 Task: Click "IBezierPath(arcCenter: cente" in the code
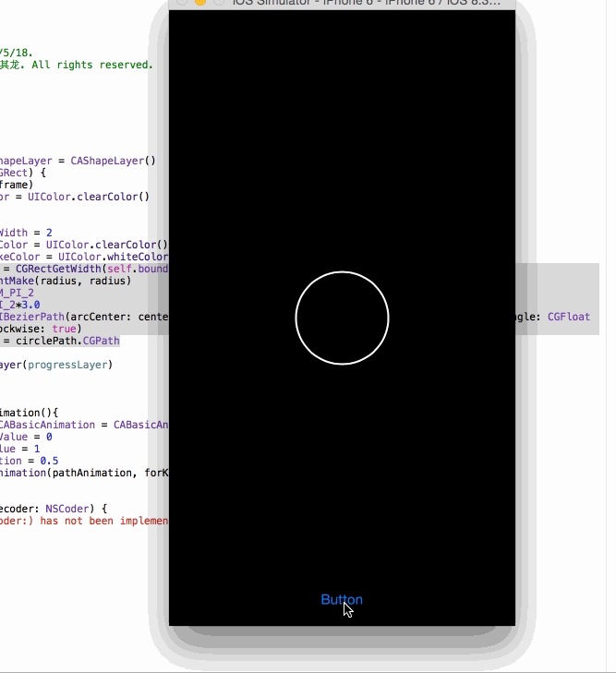[x=84, y=318]
